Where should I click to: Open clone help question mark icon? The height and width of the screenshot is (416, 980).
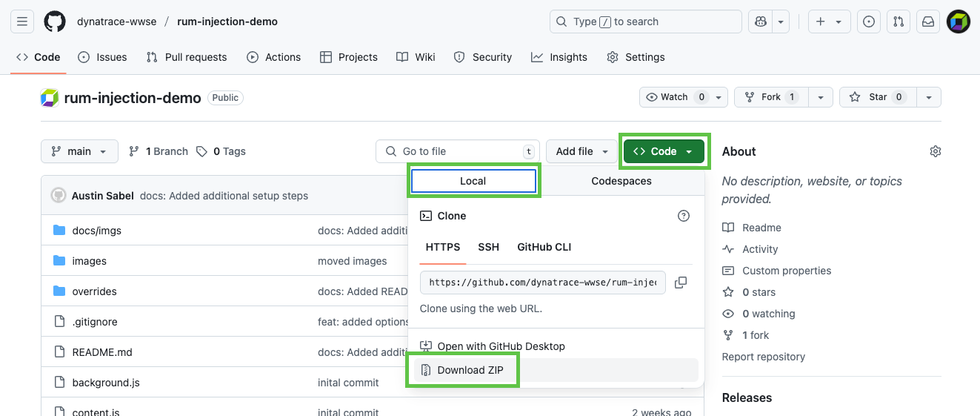(684, 216)
